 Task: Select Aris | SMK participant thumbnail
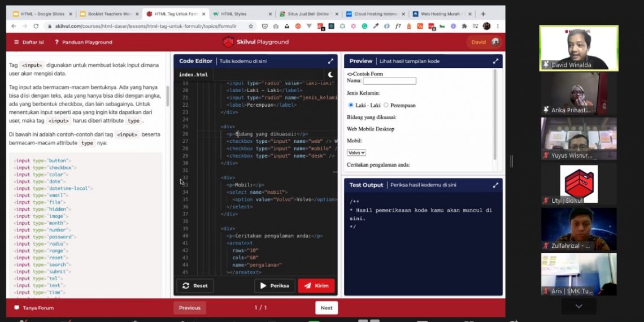click(578, 275)
